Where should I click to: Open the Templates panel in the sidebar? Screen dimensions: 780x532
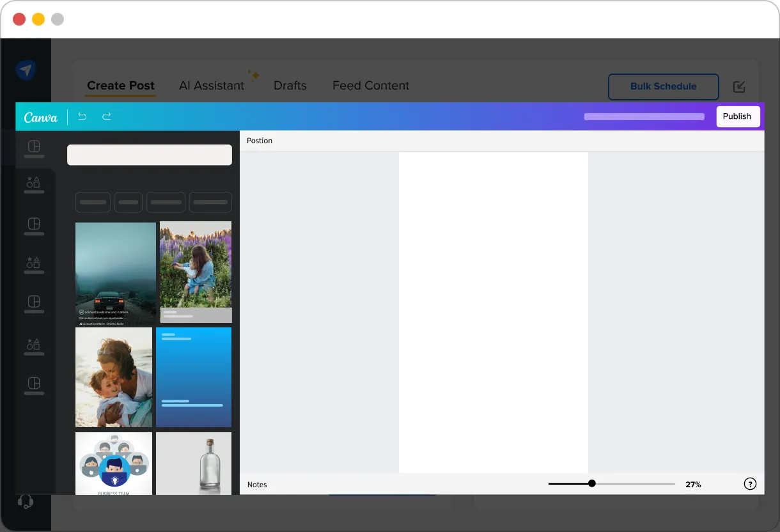[x=34, y=148]
